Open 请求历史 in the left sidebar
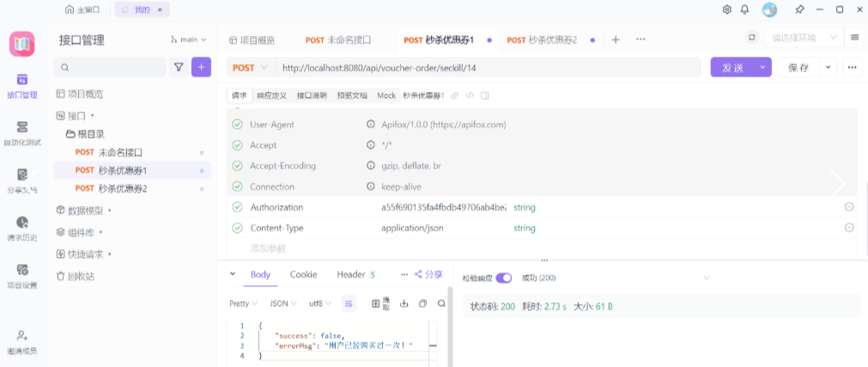Screen dimensions: 868x367 22,227
